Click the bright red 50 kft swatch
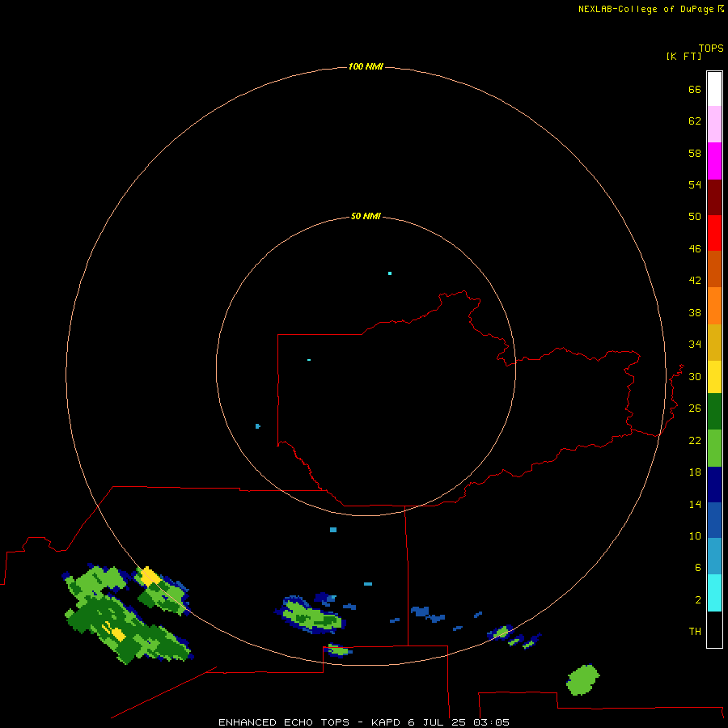The height and width of the screenshot is (728, 728). click(714, 233)
